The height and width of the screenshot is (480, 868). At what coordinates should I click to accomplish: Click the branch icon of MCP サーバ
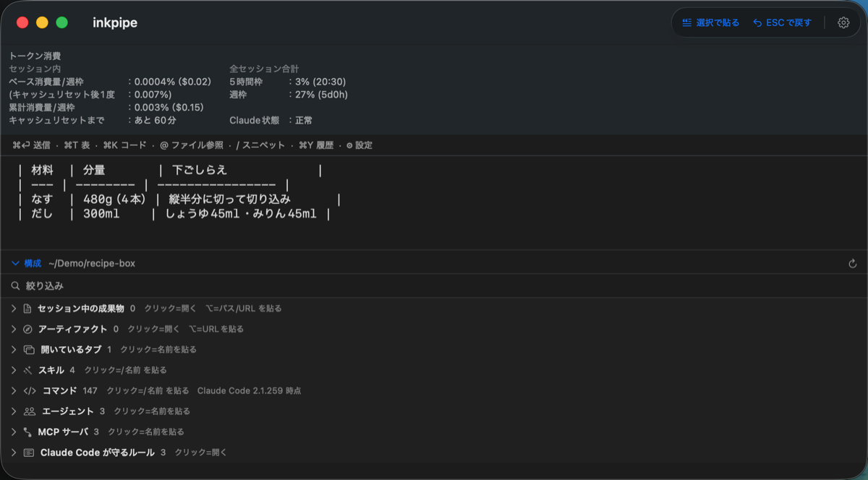[27, 432]
